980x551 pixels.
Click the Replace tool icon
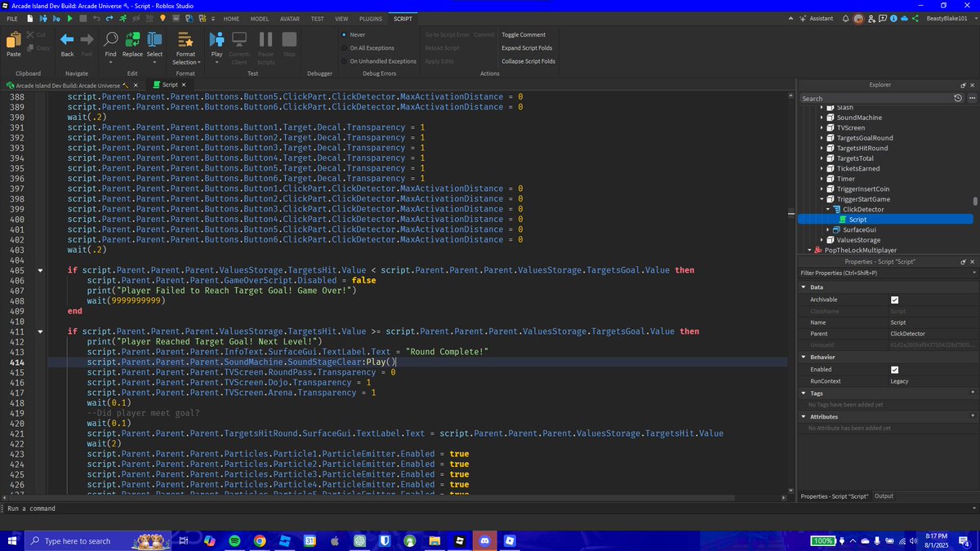(x=132, y=39)
